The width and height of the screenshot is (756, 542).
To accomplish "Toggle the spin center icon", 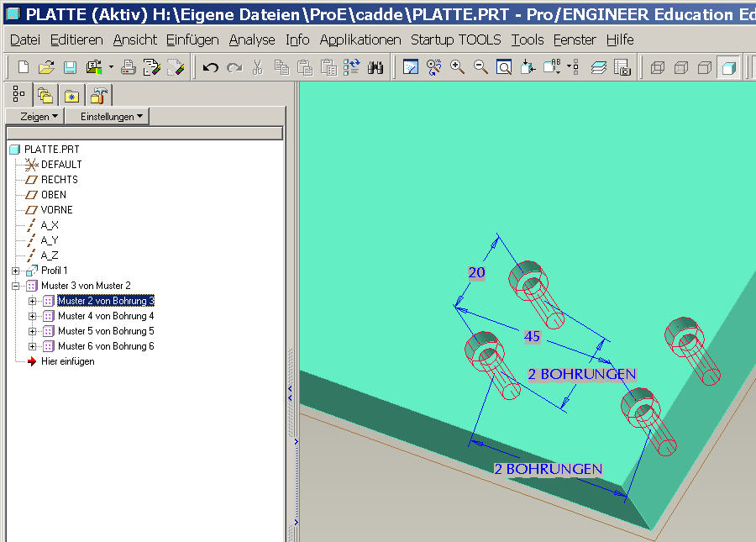I will 434,67.
